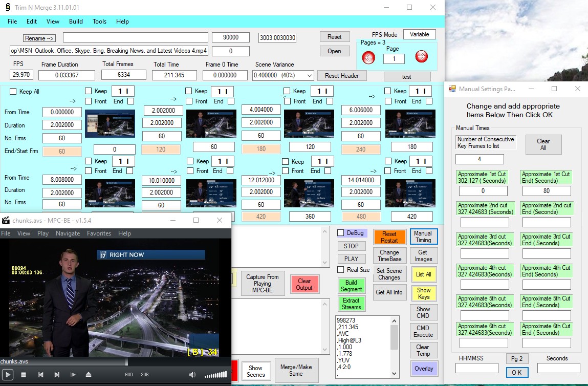The width and height of the screenshot is (588, 386).
Task: Open the Navigate menu in MPC-BE
Action: coord(68,233)
